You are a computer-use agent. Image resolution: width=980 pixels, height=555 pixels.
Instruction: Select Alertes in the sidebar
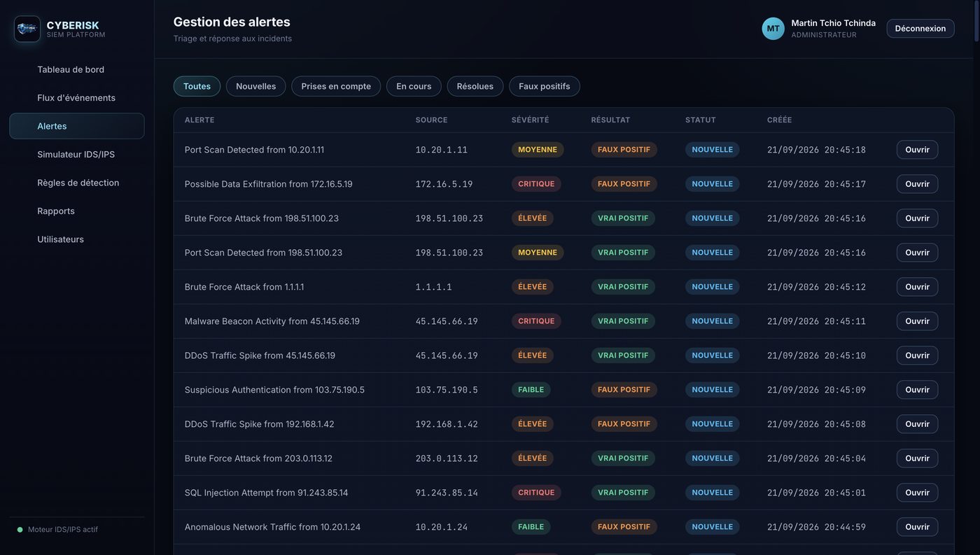77,126
